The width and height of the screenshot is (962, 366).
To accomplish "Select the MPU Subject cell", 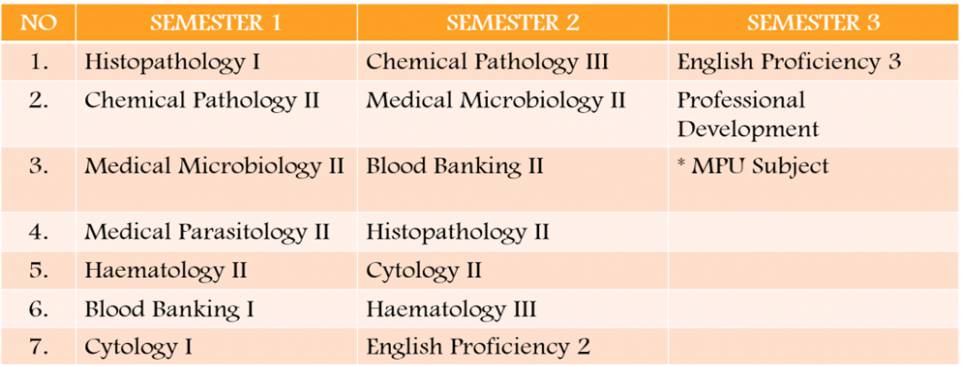I will coord(814,179).
